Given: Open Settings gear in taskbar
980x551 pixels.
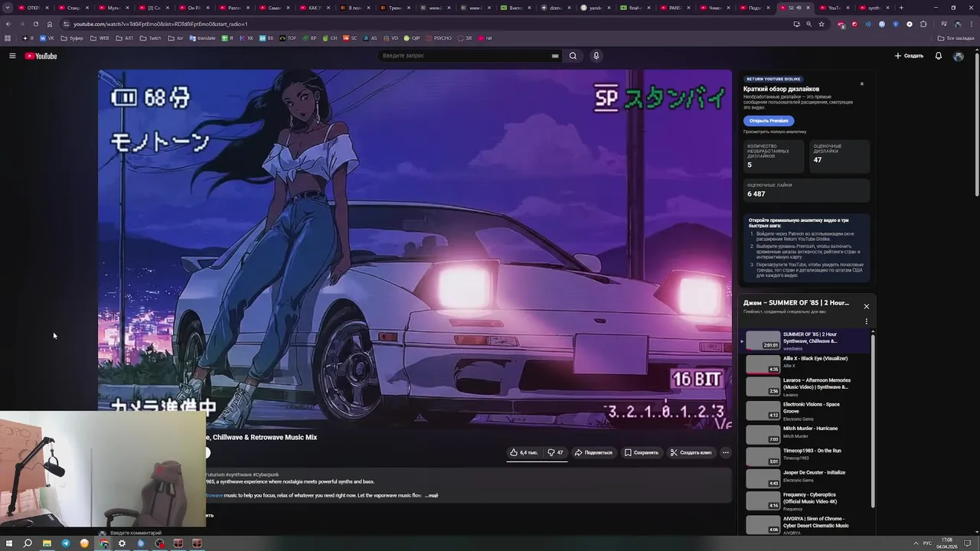Looking at the screenshot, I should 122,543.
